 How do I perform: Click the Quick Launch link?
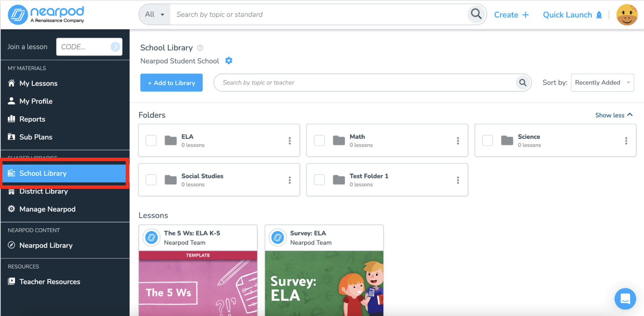click(x=567, y=15)
